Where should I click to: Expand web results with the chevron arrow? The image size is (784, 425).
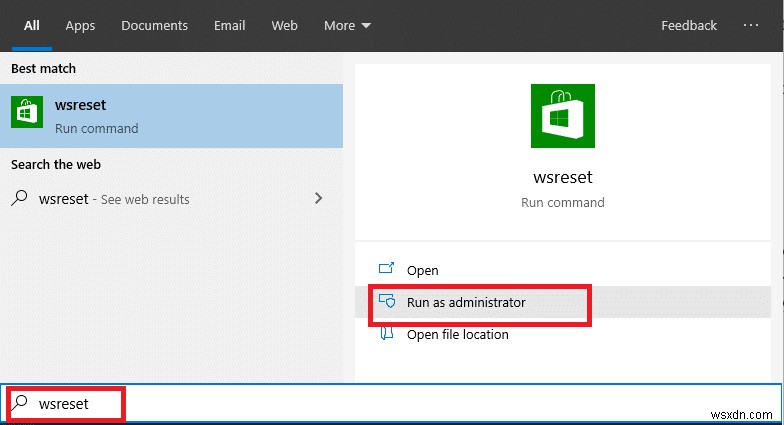319,199
